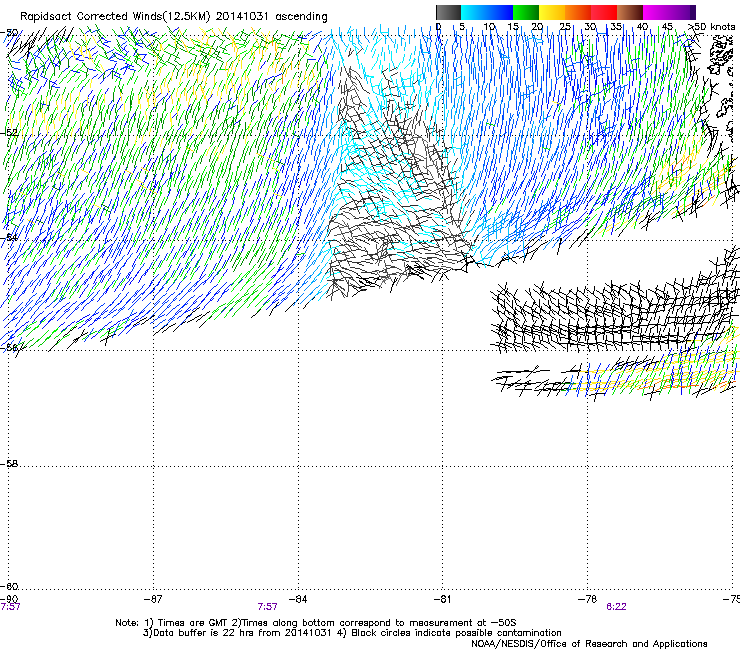Click the -90 longitude axis label
Screen dimensions: 740x650
click(9, 599)
